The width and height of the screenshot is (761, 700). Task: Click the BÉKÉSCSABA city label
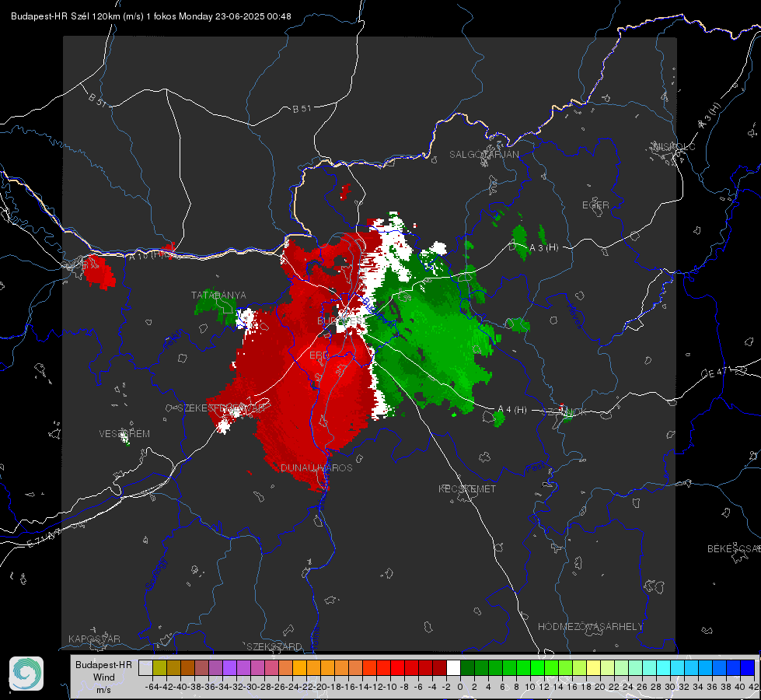click(734, 548)
